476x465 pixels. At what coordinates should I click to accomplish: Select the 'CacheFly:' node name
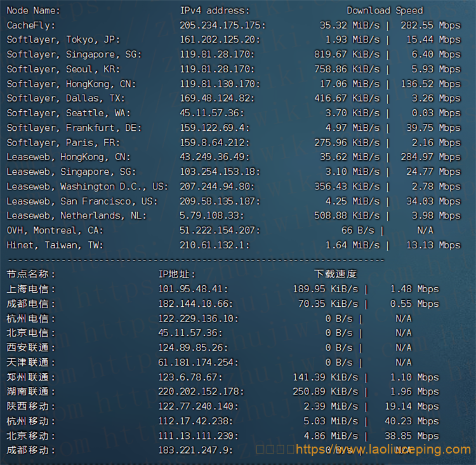coord(31,25)
